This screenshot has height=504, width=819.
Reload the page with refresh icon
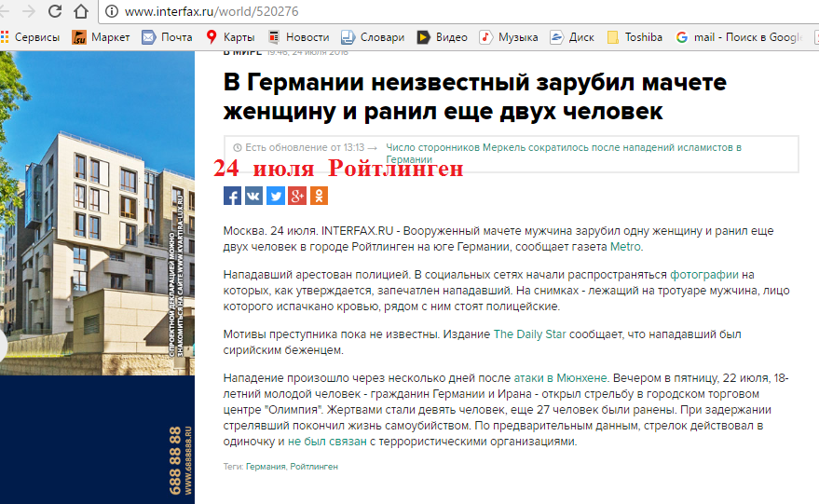(54, 11)
